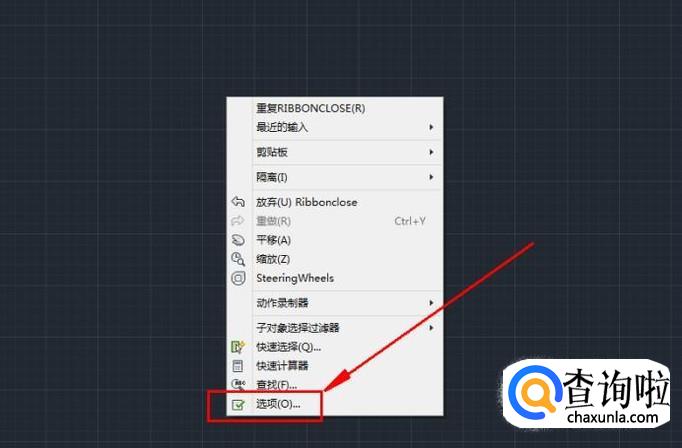This screenshot has width=682, height=448.
Task: Click the undo arrow icon beside 放弃(U)
Action: (x=238, y=202)
